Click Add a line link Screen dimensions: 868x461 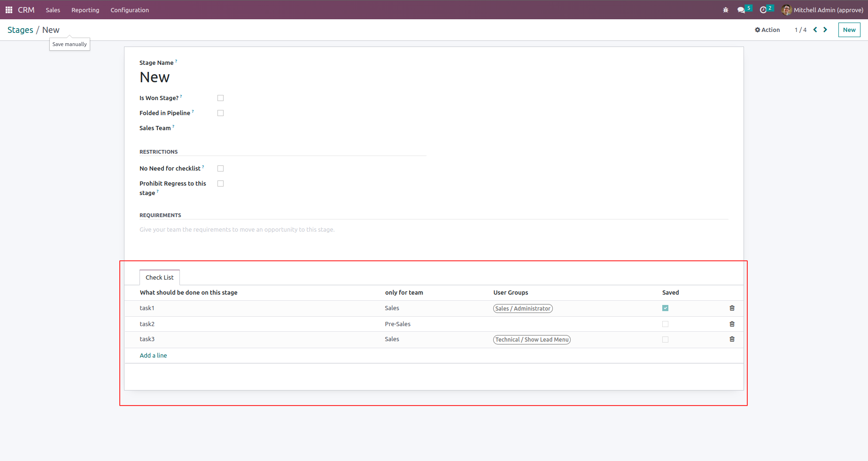click(x=153, y=356)
